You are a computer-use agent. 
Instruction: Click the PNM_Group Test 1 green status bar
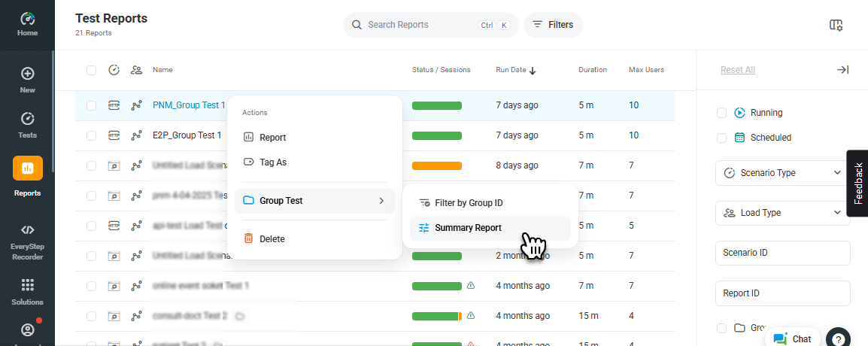pyautogui.click(x=437, y=105)
